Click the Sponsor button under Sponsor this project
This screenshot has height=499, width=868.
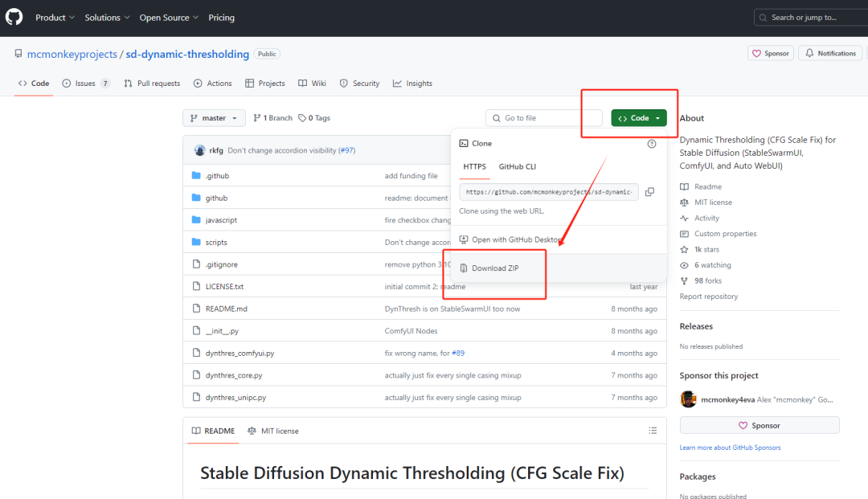tap(759, 425)
